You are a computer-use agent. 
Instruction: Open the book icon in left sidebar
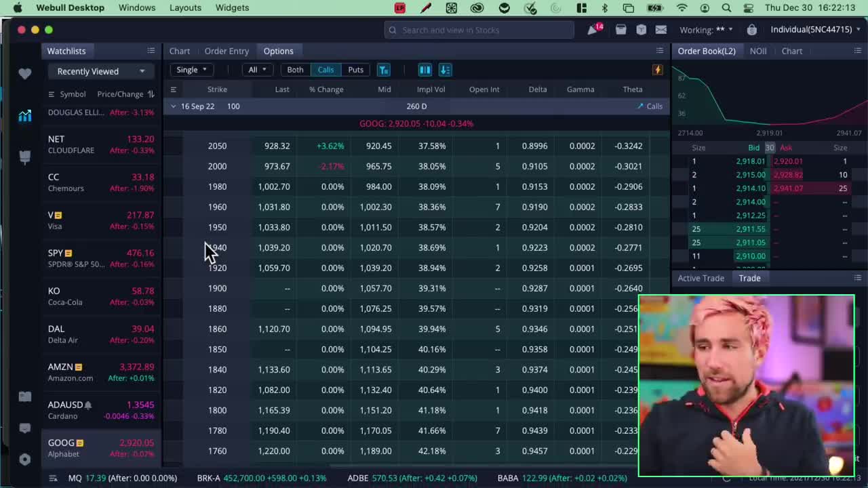(x=25, y=396)
